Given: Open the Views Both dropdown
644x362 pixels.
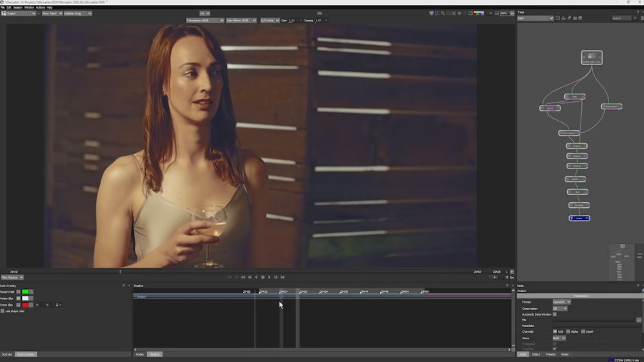Looking at the screenshot, I should point(559,338).
